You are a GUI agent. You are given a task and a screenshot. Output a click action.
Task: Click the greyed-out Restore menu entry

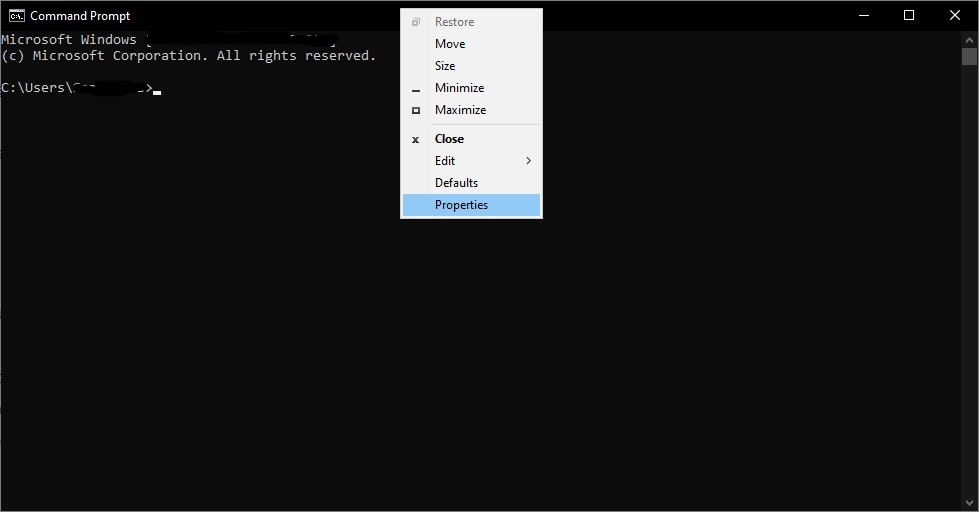pos(471,22)
